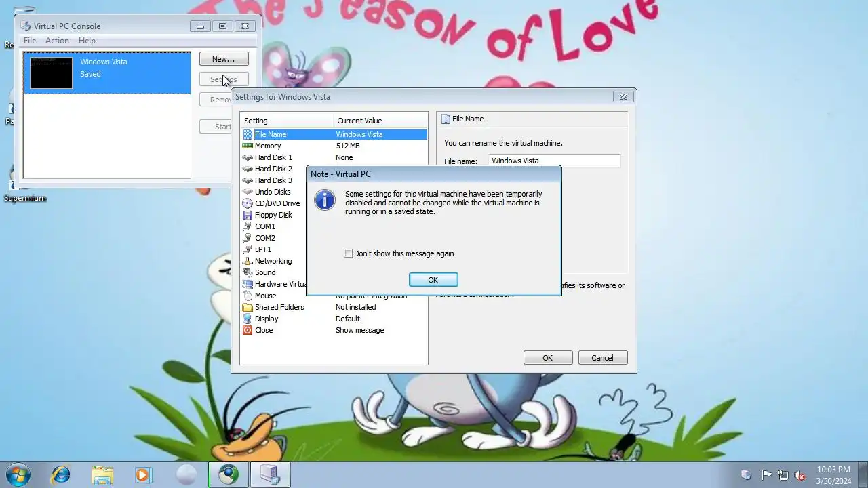Click the Hard Disk 3 icon
Viewport: 868px width, 488px height.
tap(248, 180)
